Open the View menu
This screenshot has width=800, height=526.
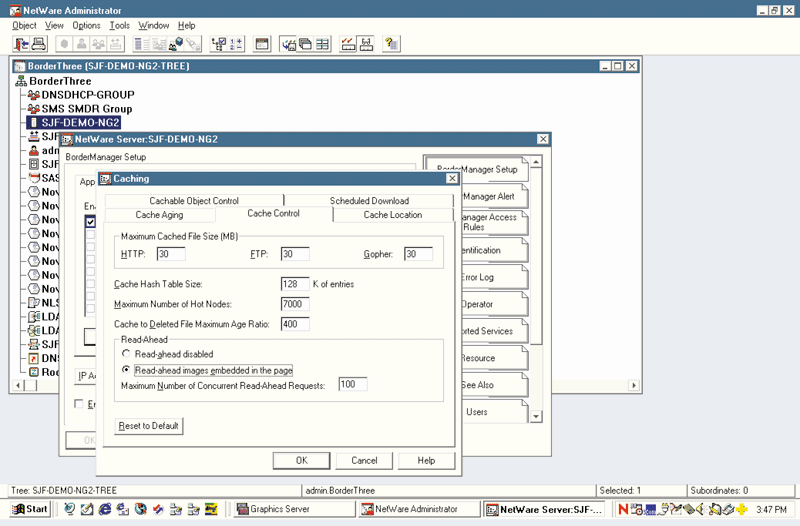(54, 26)
